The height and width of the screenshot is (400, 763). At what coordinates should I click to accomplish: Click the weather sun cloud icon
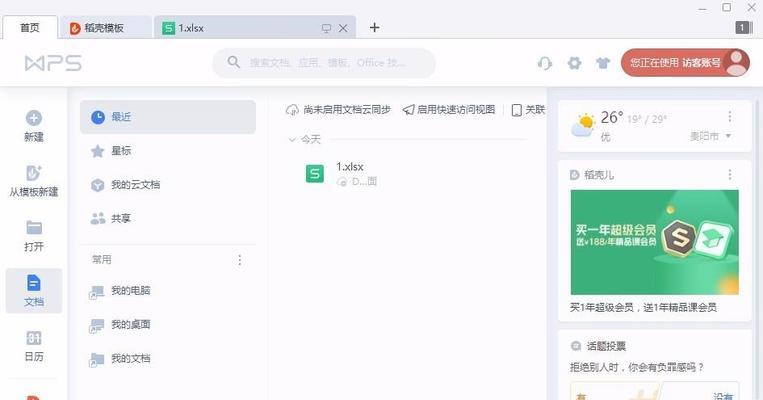583,125
